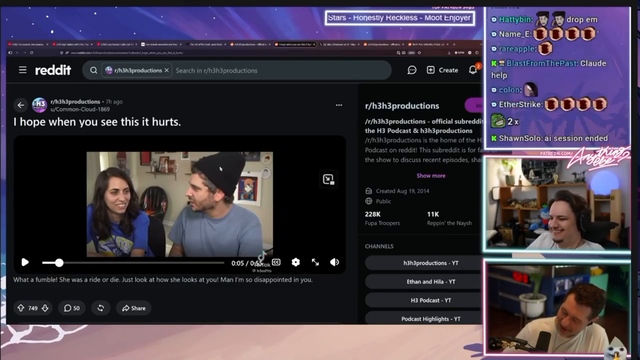Upvote the post
This screenshot has width=640, height=360.
click(21, 308)
